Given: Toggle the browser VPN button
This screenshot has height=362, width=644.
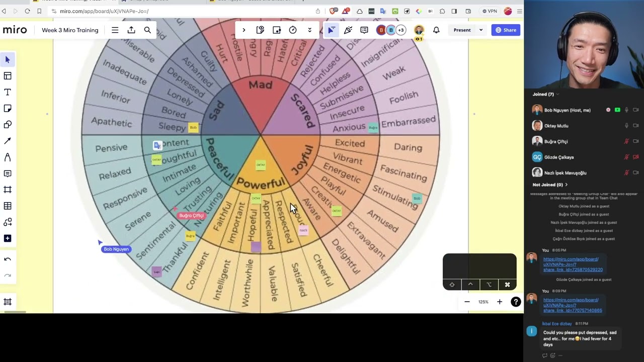Looking at the screenshot, I should pos(490,11).
